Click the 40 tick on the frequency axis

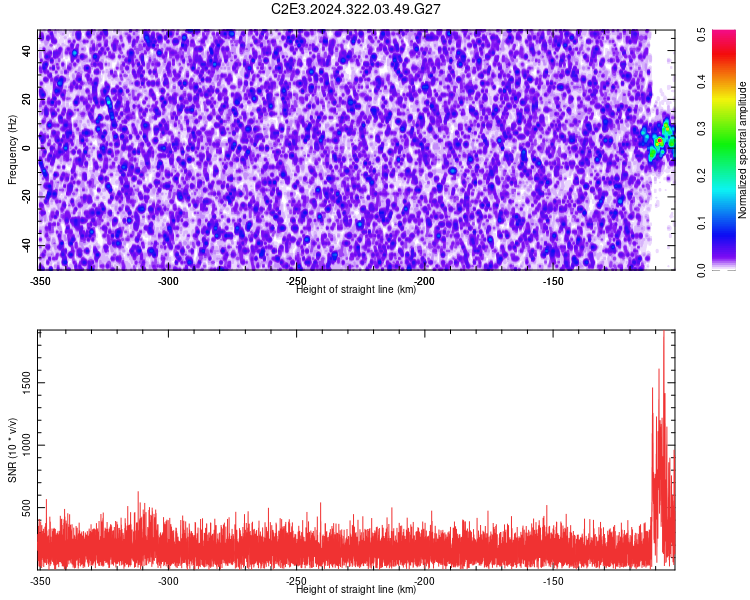27,51
